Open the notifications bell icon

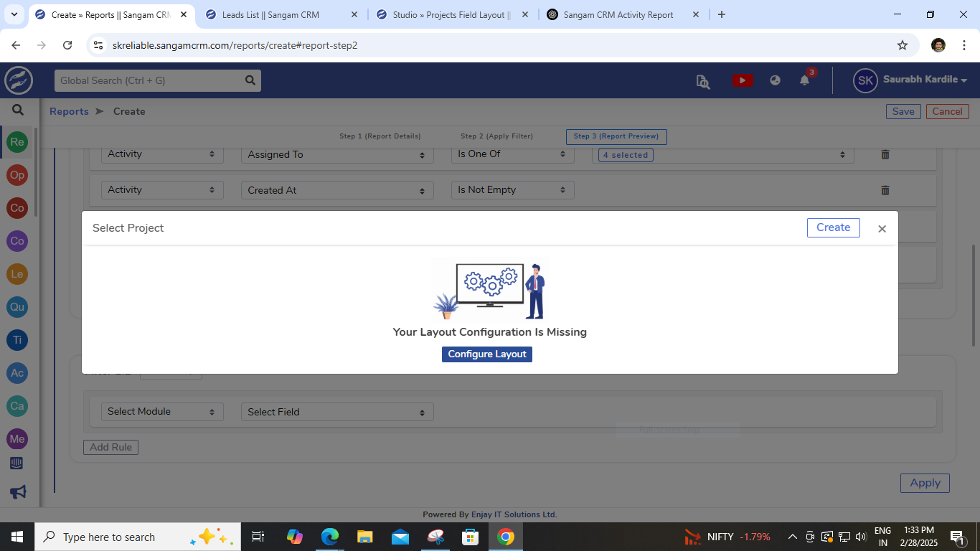[x=805, y=80]
